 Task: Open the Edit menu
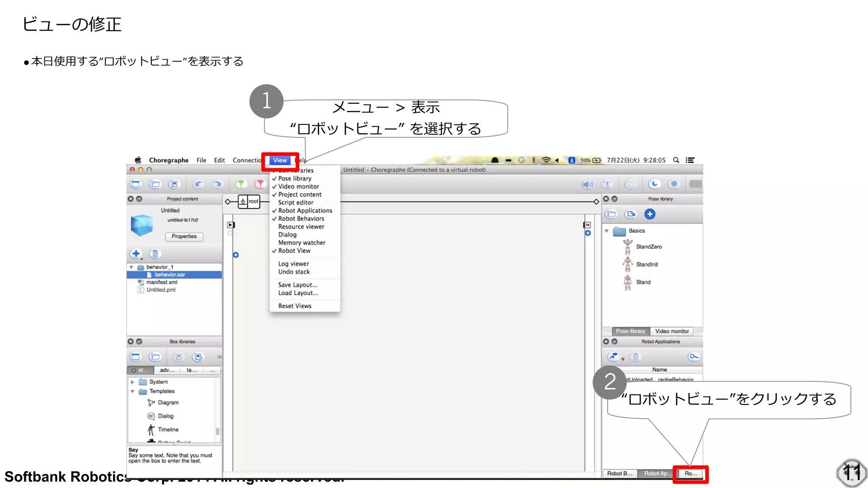coord(219,160)
